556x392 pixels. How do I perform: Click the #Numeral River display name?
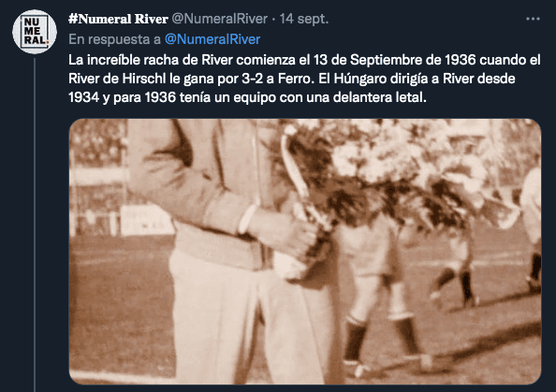[x=118, y=19]
